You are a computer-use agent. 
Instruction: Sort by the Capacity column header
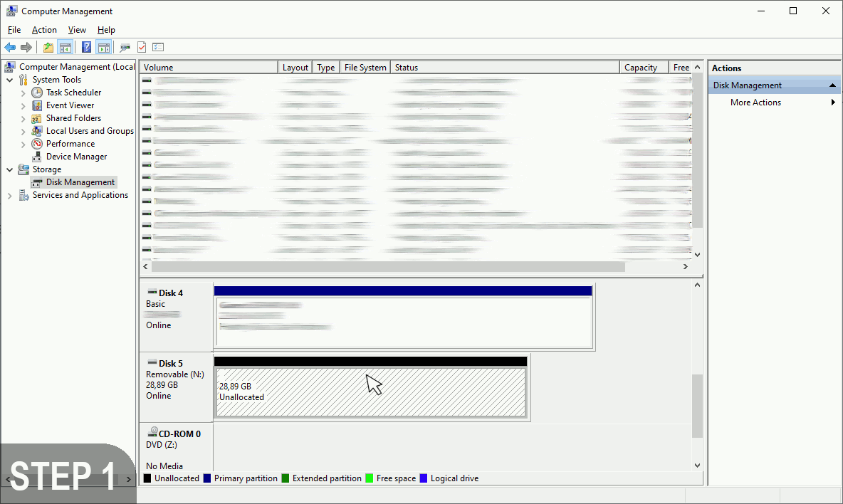tap(644, 67)
